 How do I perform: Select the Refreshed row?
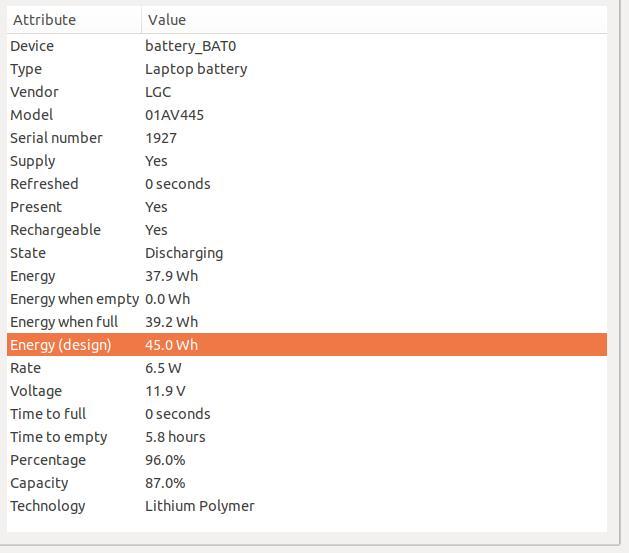point(307,184)
